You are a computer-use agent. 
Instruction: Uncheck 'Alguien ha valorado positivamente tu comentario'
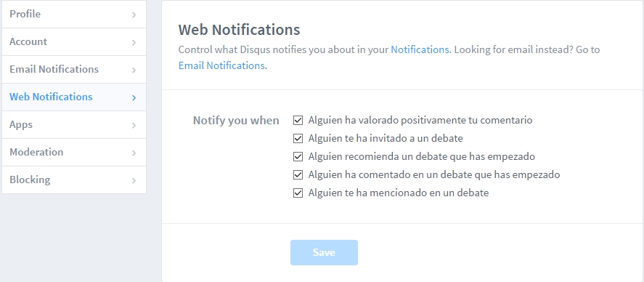tap(298, 121)
